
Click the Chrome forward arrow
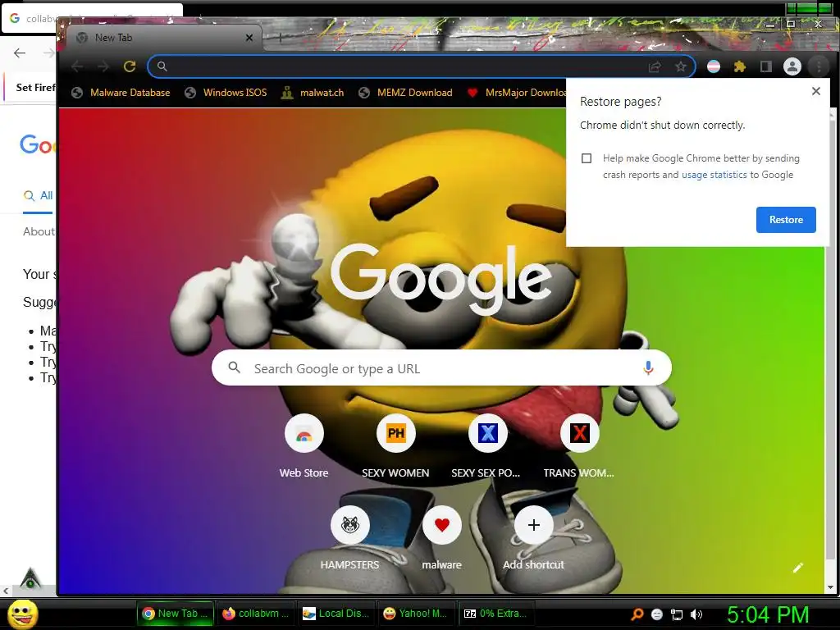[103, 66]
